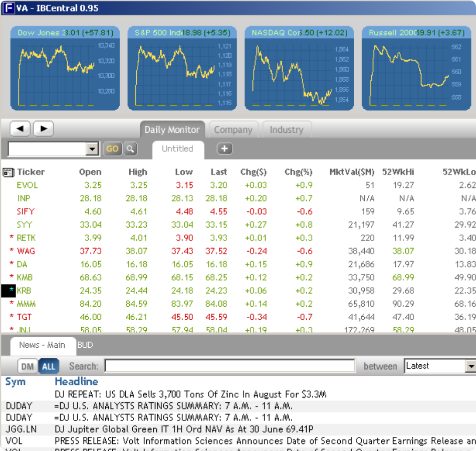The height and width of the screenshot is (451, 476).
Task: Click the news Search text field
Action: tap(230, 366)
